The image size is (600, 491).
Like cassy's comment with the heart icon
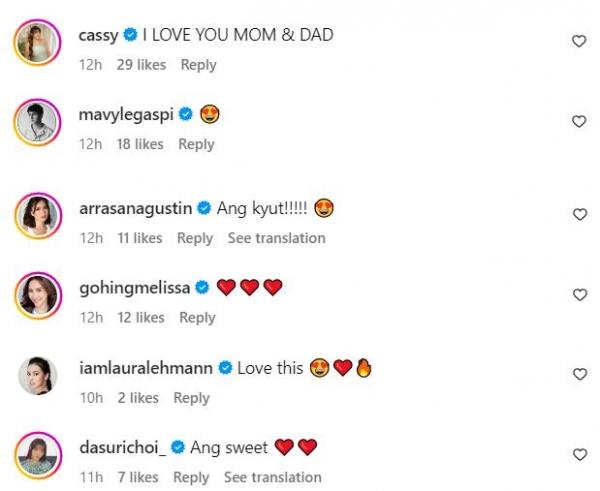click(577, 41)
